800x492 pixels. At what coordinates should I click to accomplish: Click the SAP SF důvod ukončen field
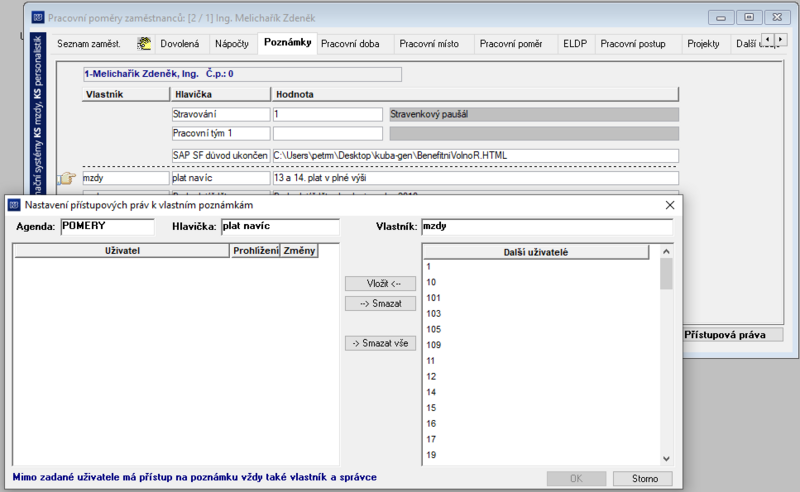[221, 156]
